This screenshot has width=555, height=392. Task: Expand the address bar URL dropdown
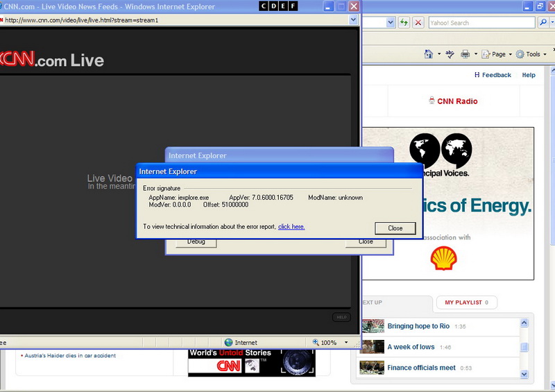coord(353,20)
